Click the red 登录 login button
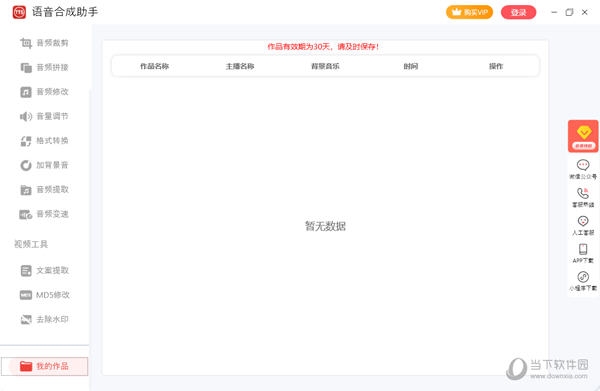 (x=518, y=12)
